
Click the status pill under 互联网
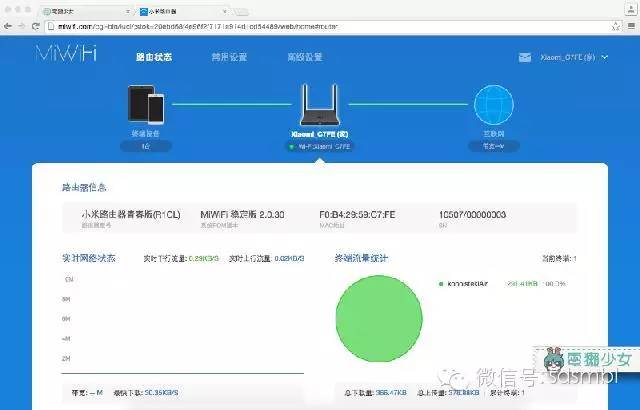[x=493, y=146]
